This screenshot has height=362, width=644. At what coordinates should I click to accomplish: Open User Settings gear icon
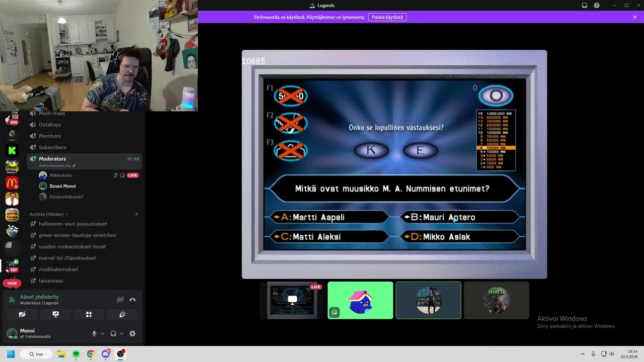coord(132,333)
